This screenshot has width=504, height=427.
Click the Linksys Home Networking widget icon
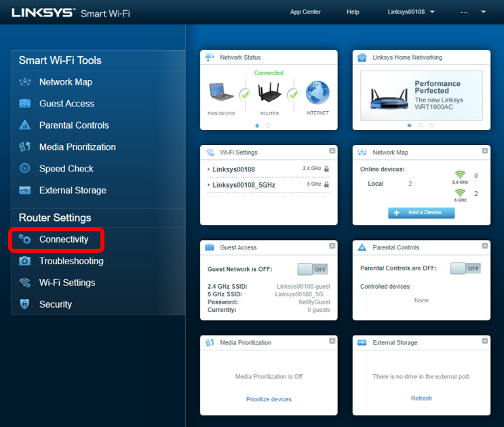(362, 58)
